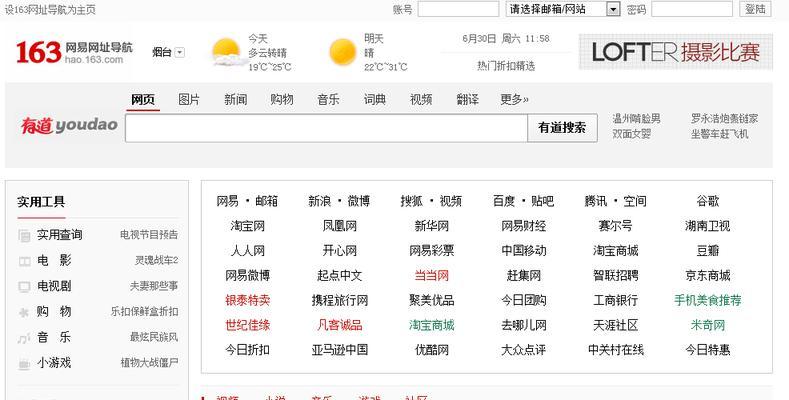Open the 双面女婴 hot search link
Image resolution: width=789 pixels, height=400 pixels.
(x=632, y=134)
